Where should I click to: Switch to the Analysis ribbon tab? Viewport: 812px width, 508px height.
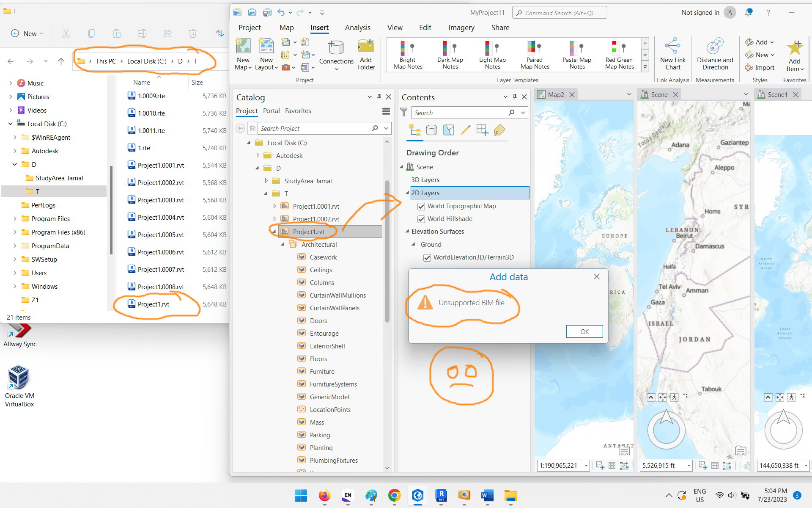357,28
